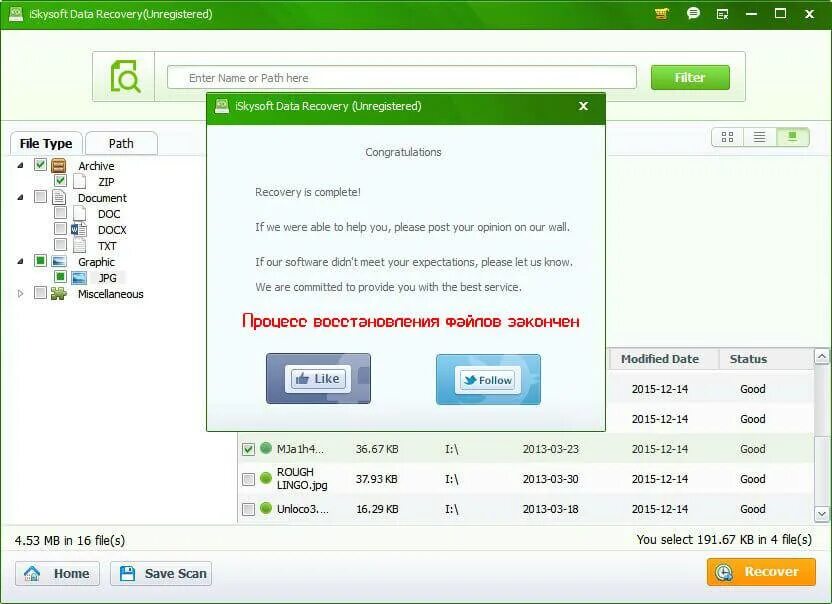
Task: Click the file list scroll up arrow
Action: (x=821, y=356)
